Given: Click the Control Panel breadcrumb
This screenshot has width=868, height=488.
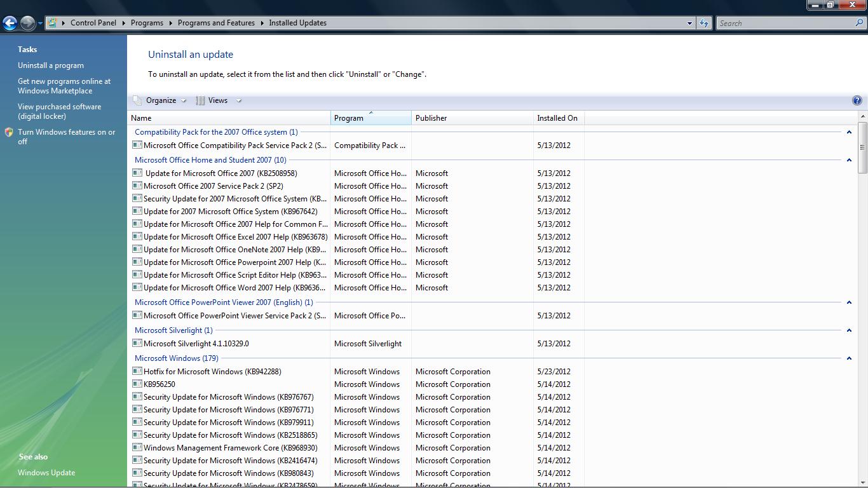Looking at the screenshot, I should [x=93, y=23].
